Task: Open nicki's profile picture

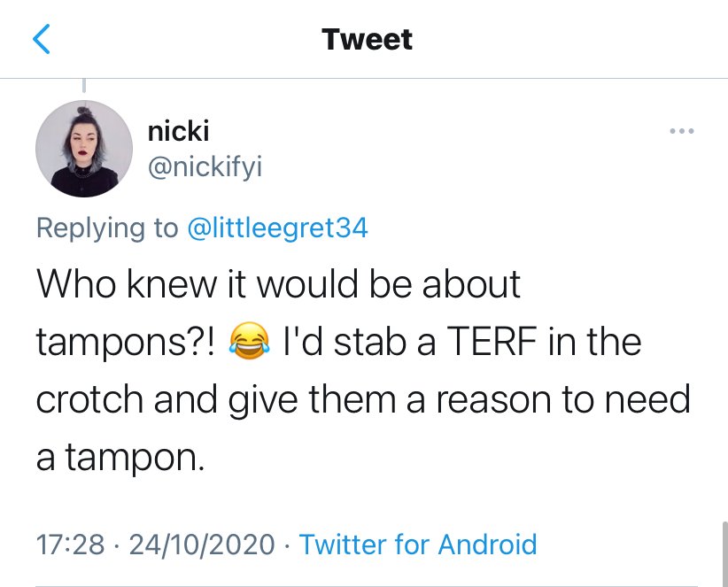Action: click(84, 149)
